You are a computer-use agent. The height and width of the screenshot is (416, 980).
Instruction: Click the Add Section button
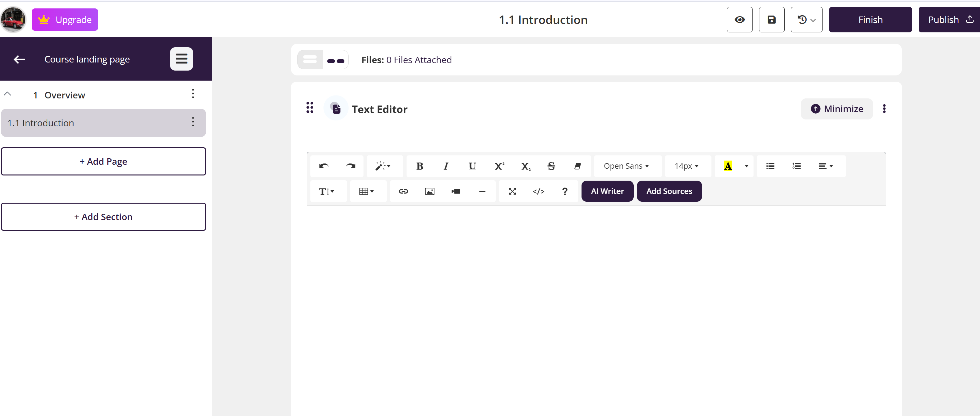coord(103,217)
